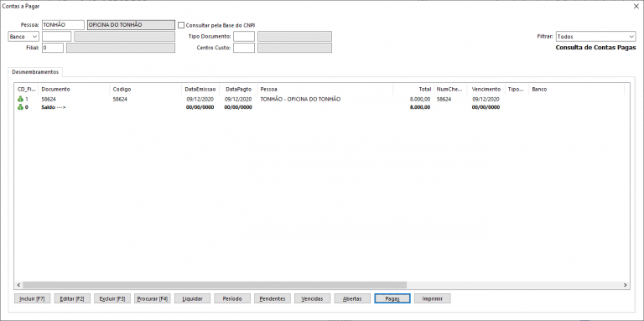Screen dimensions: 644x321
Task: Focus the Centro Custo code field
Action: (x=244, y=48)
